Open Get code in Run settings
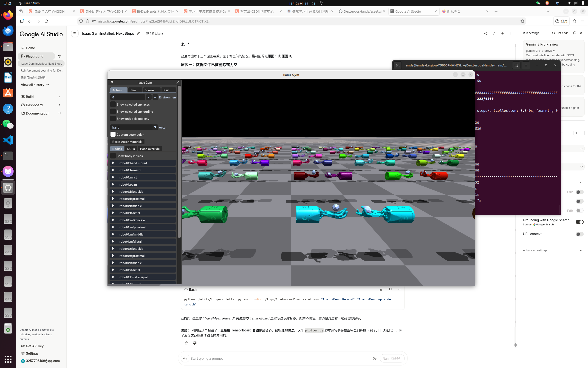The width and height of the screenshot is (588, 368). (560, 33)
